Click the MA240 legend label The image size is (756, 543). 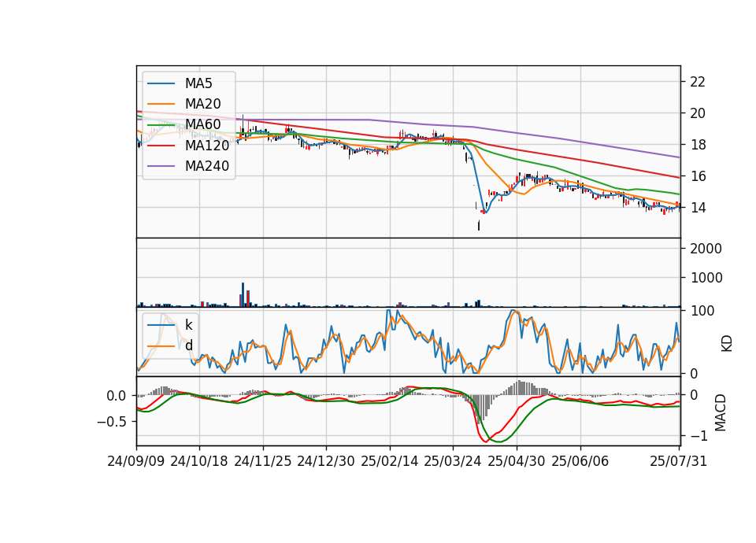point(207,166)
